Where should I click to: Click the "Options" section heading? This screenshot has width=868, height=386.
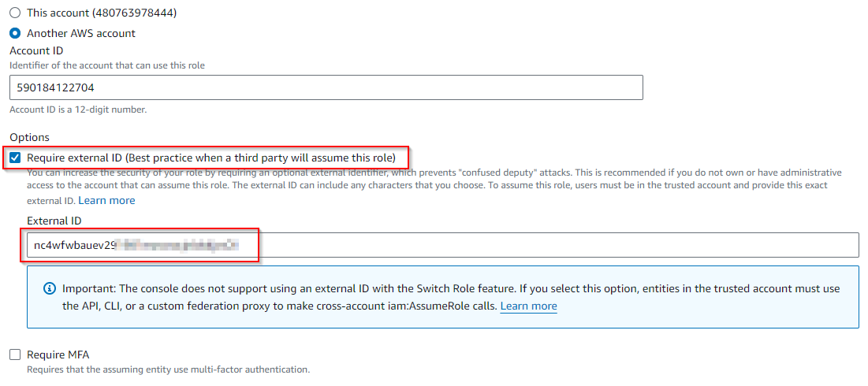coord(29,137)
